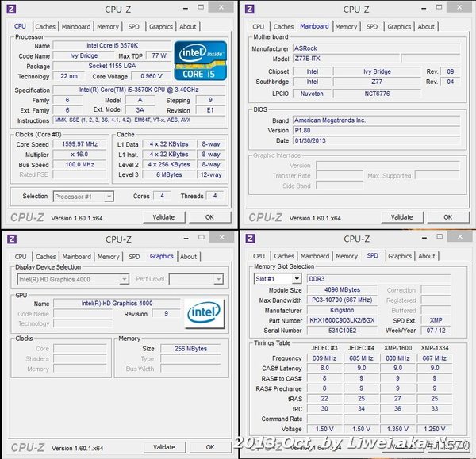Switch to CPU tab in Mainboard window

tap(259, 27)
